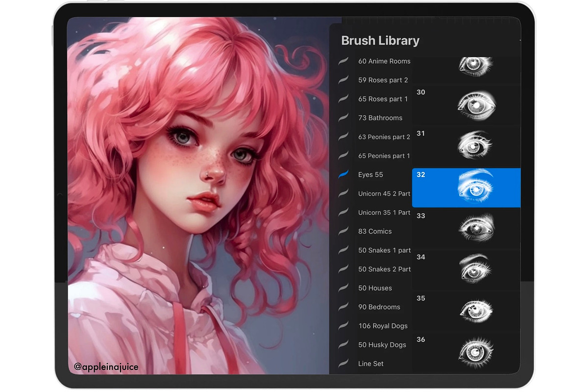Pick eye brush number 31
The height and width of the screenshot is (392, 588).
pyautogui.click(x=466, y=146)
